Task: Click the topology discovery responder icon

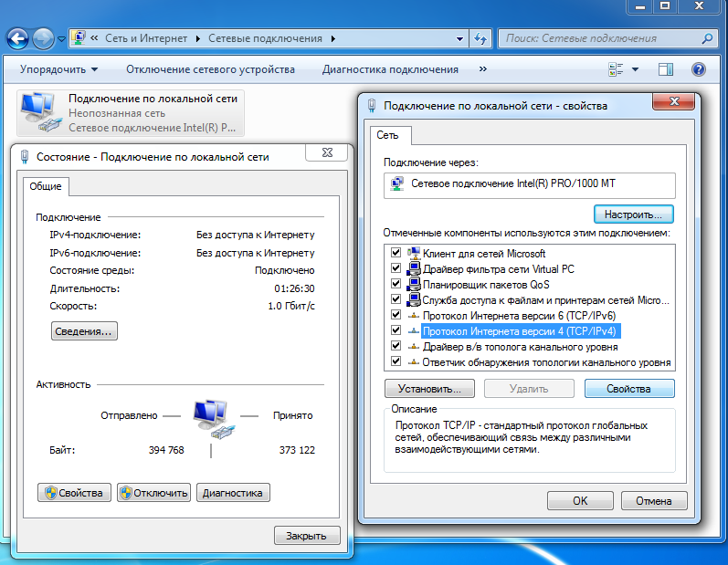Action: click(413, 362)
